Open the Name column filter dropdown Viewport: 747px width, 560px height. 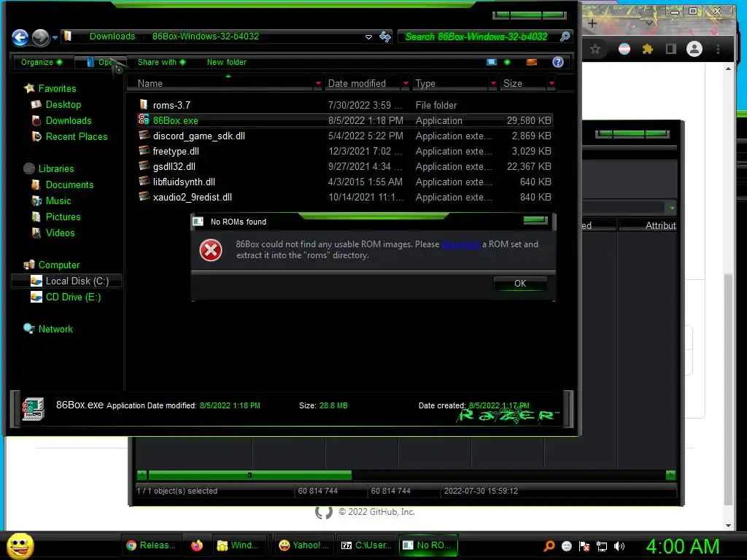point(318,83)
